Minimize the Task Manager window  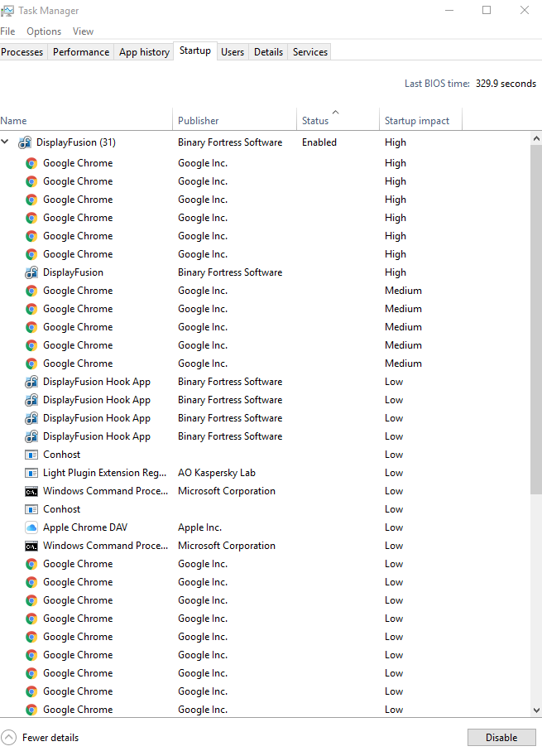tap(449, 10)
